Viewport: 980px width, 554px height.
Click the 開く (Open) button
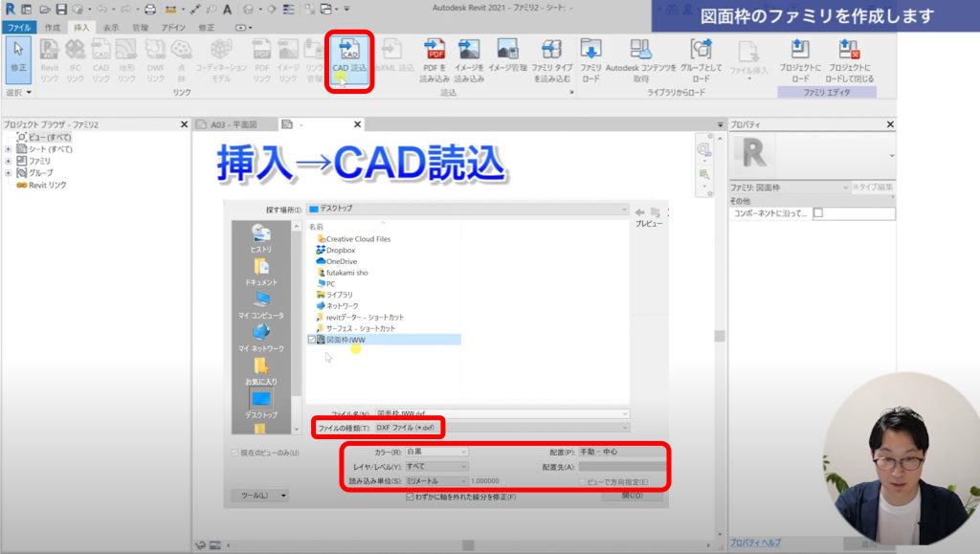point(631,496)
